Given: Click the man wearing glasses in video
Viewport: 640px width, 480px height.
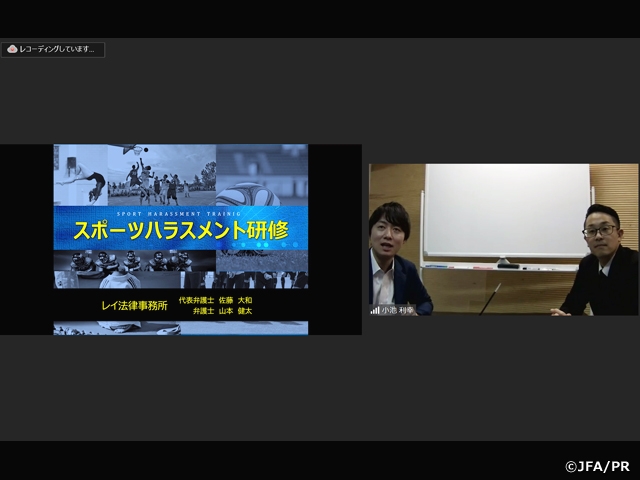Looking at the screenshot, I should [600, 260].
